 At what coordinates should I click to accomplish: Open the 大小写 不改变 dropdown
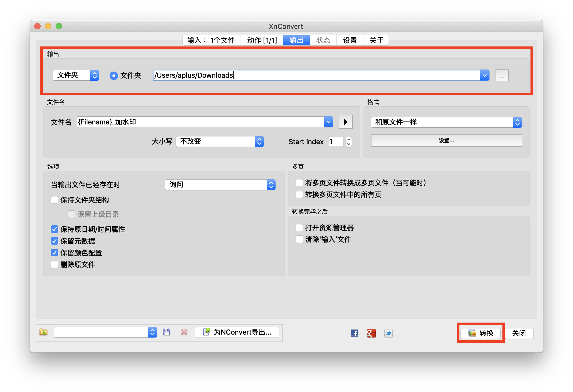pos(220,142)
